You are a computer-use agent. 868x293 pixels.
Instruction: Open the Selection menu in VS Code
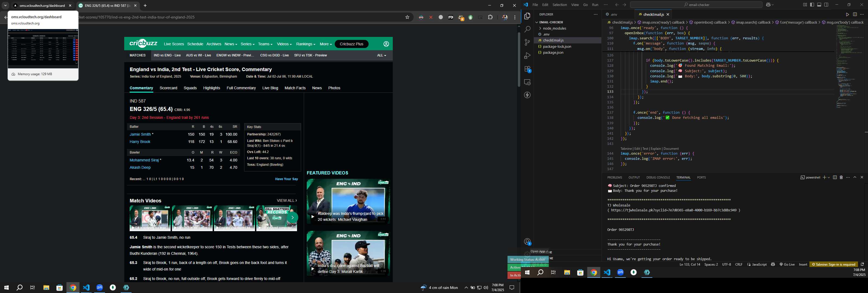559,5
